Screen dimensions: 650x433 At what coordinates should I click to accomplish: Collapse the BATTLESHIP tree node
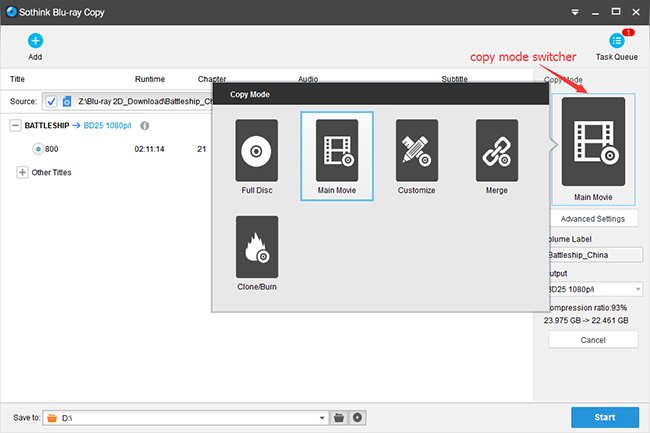pos(15,126)
